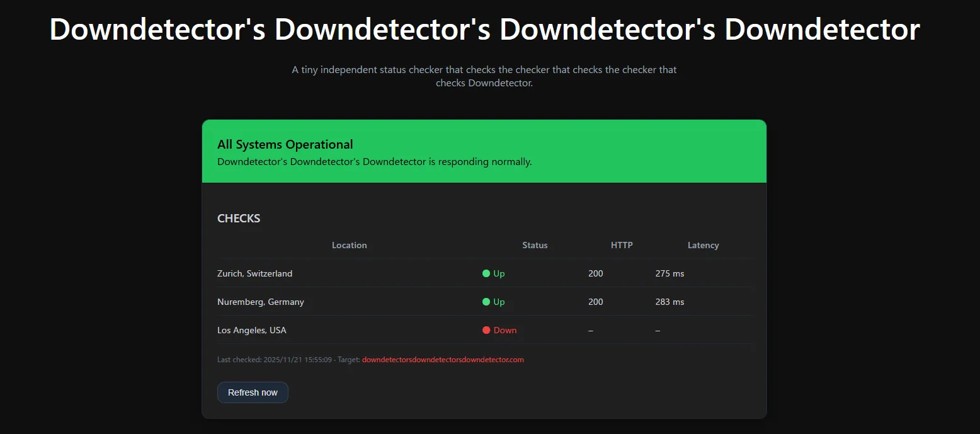Screen dimensions: 980x434
Task: Open the downdetectorsdowndetectorsdowndetector.com target link
Action: pos(443,360)
